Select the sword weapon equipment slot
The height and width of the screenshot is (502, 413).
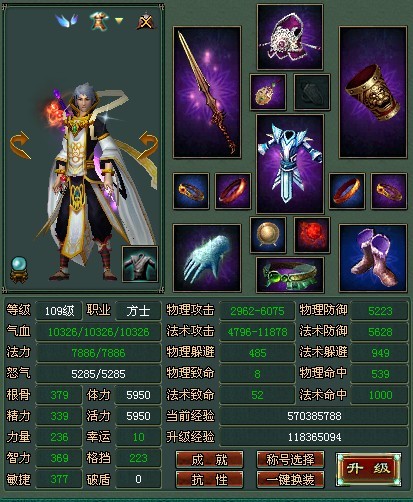[207, 92]
